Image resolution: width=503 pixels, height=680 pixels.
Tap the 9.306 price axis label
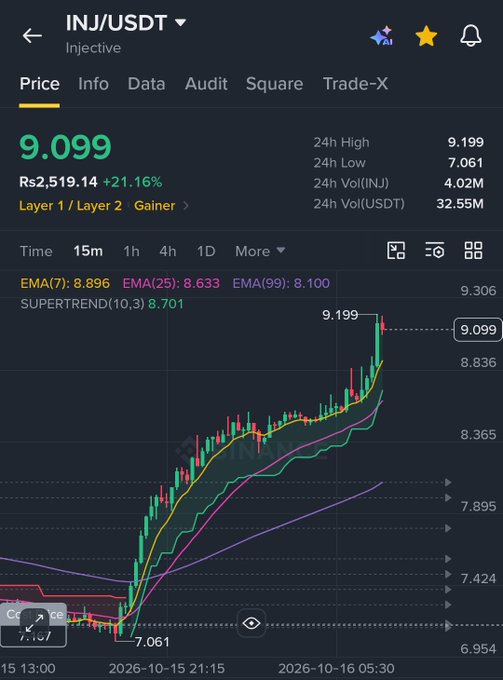coord(478,291)
